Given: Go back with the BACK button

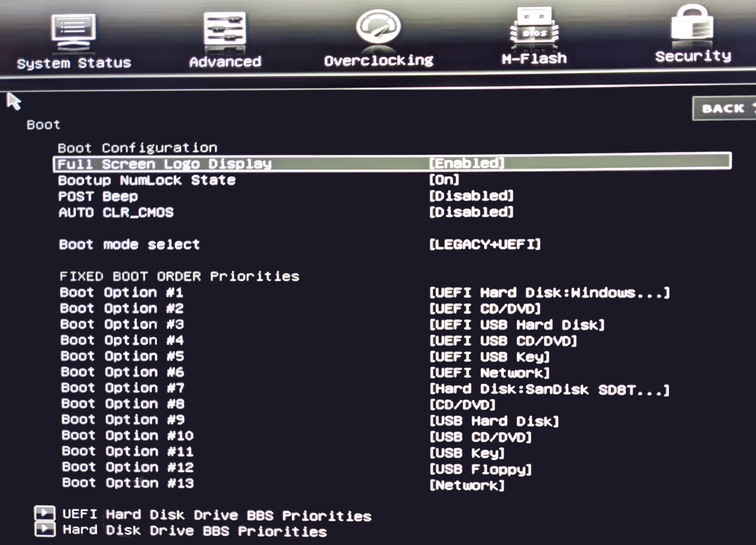Looking at the screenshot, I should coord(724,109).
